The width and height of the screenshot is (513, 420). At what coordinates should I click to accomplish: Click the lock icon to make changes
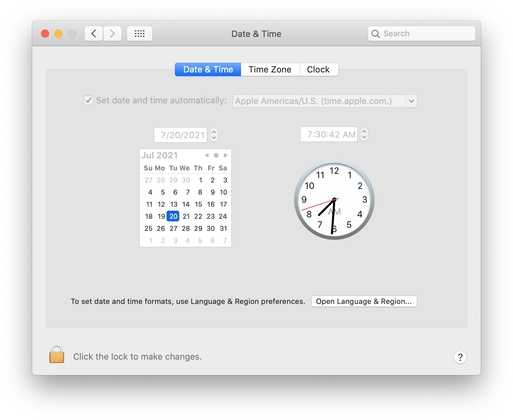click(x=57, y=354)
